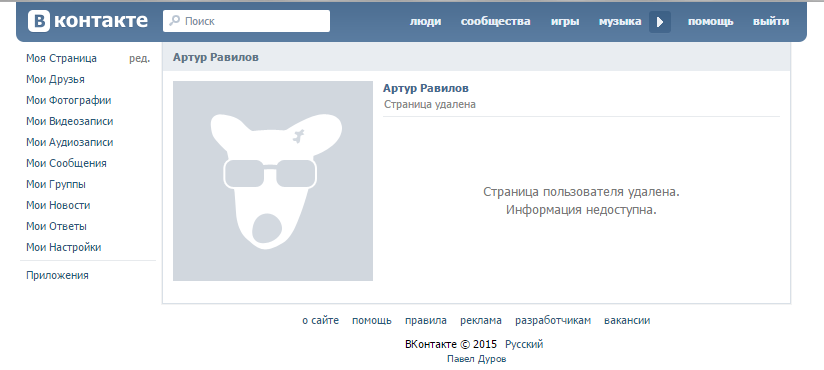Click the Страница пользователя удалена message
The width and height of the screenshot is (824, 370).
tap(581, 192)
